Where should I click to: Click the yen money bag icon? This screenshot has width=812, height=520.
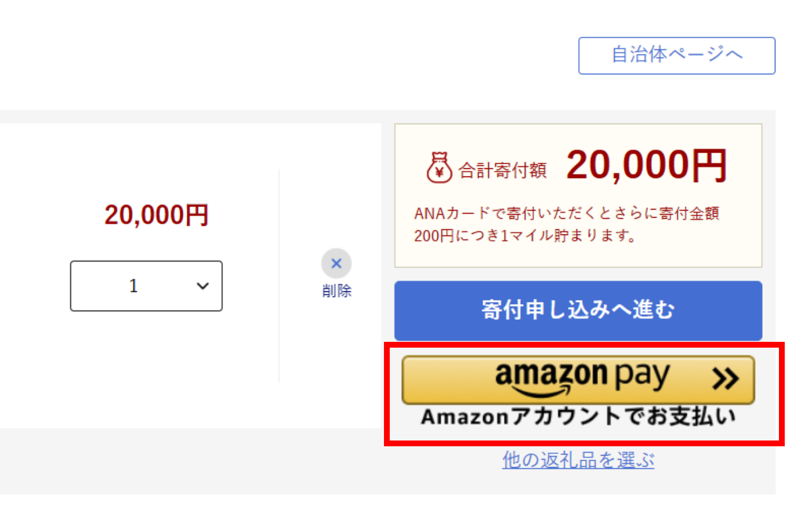coord(439,167)
